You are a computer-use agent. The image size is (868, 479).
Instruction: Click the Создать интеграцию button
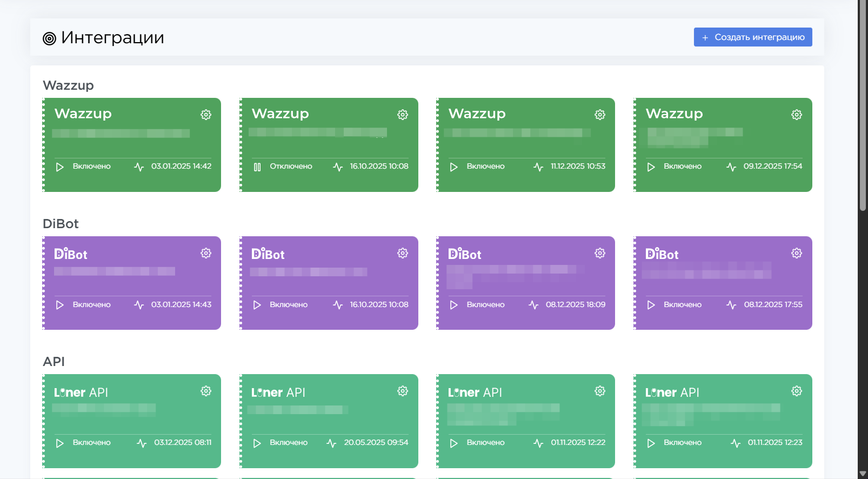753,37
